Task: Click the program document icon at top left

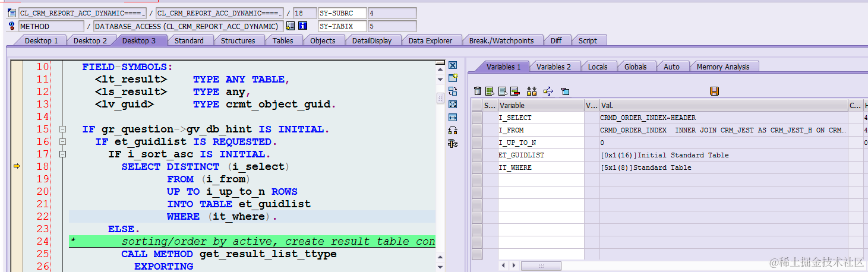Action: 12,12
